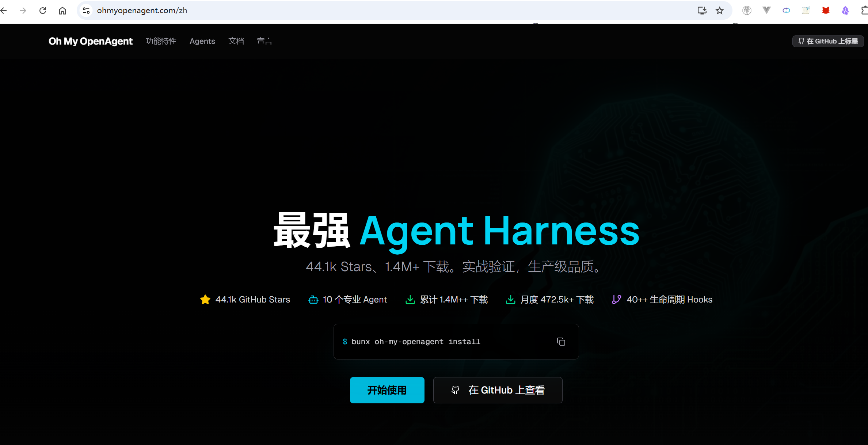Open the purple crystal extension popup
Screen dimensions: 868x445
(x=845, y=10)
